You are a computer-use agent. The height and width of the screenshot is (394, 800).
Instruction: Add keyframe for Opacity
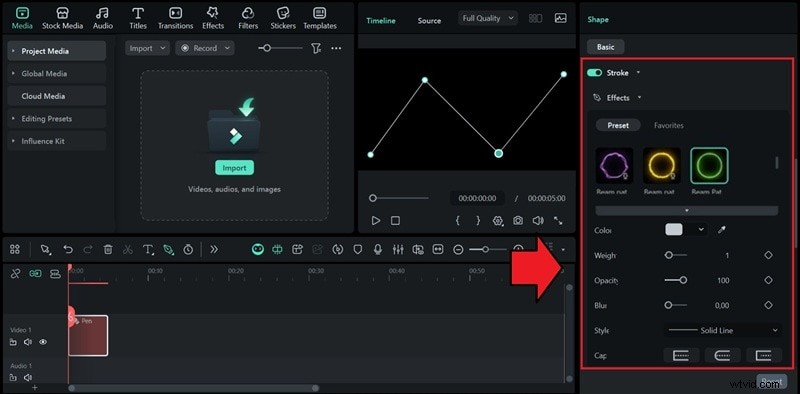tap(768, 280)
